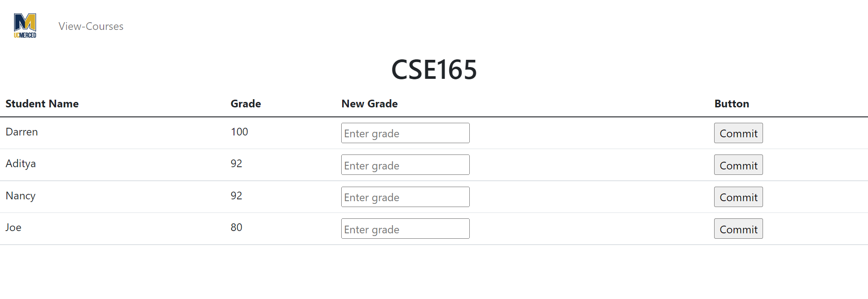
Task: Open the View-Courses navigation link
Action: 91,26
